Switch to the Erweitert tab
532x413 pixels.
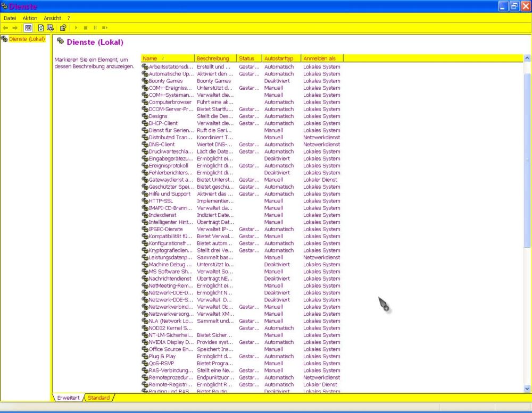point(68,398)
